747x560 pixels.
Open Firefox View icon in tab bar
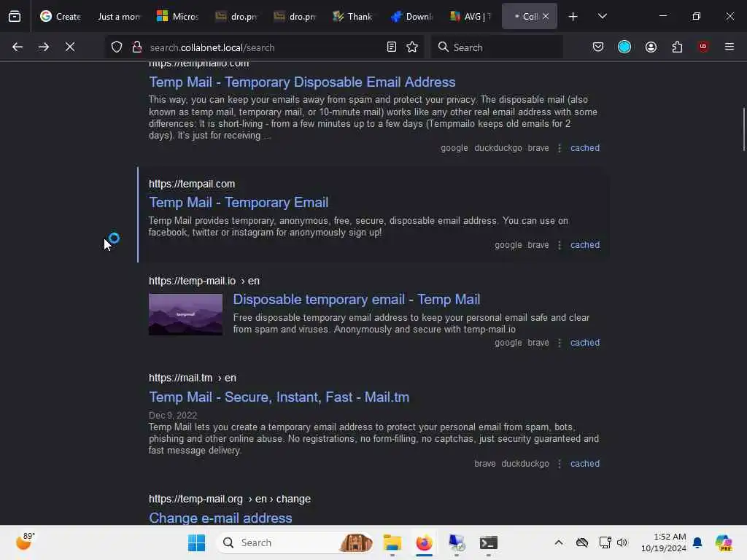[x=15, y=16]
